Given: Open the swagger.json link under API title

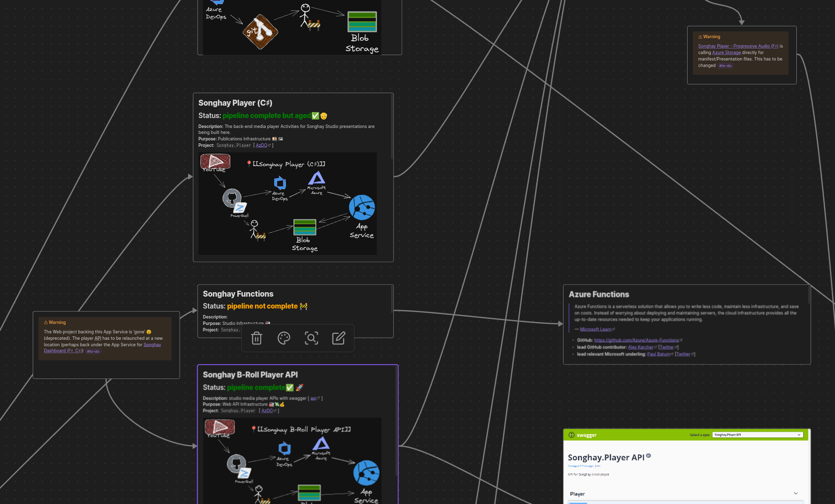Looking at the screenshot, I should pyautogui.click(x=584, y=466).
